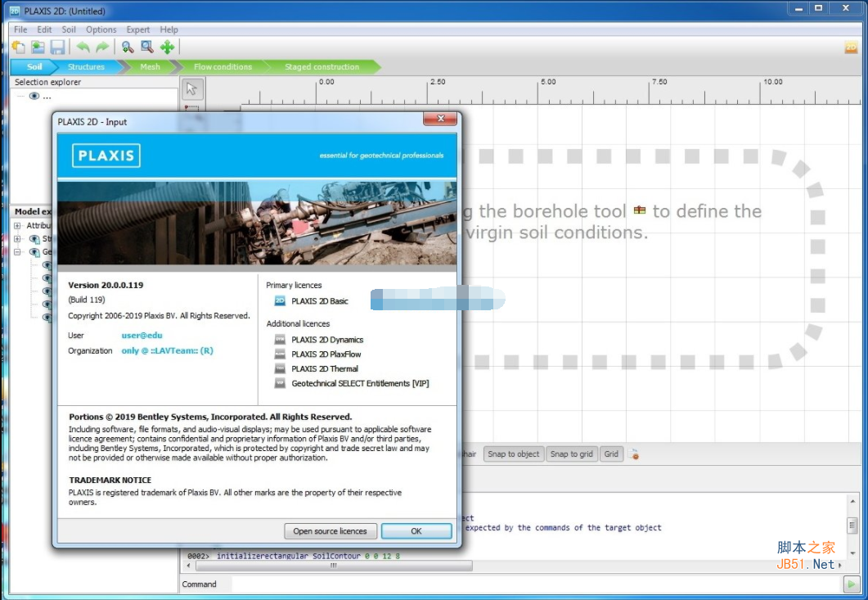The height and width of the screenshot is (600, 868).
Task: Click the Open source licences button
Action: pos(330,530)
